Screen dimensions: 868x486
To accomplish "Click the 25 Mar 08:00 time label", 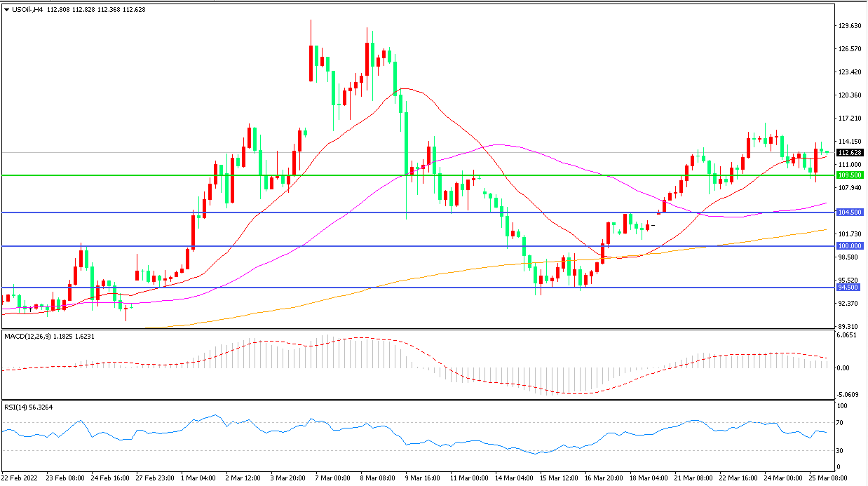I will pos(809,478).
